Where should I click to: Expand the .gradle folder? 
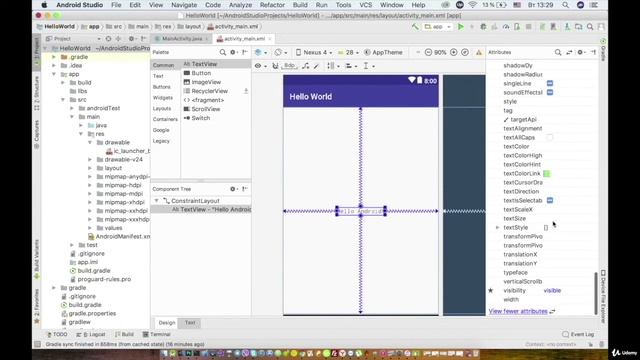click(54, 57)
